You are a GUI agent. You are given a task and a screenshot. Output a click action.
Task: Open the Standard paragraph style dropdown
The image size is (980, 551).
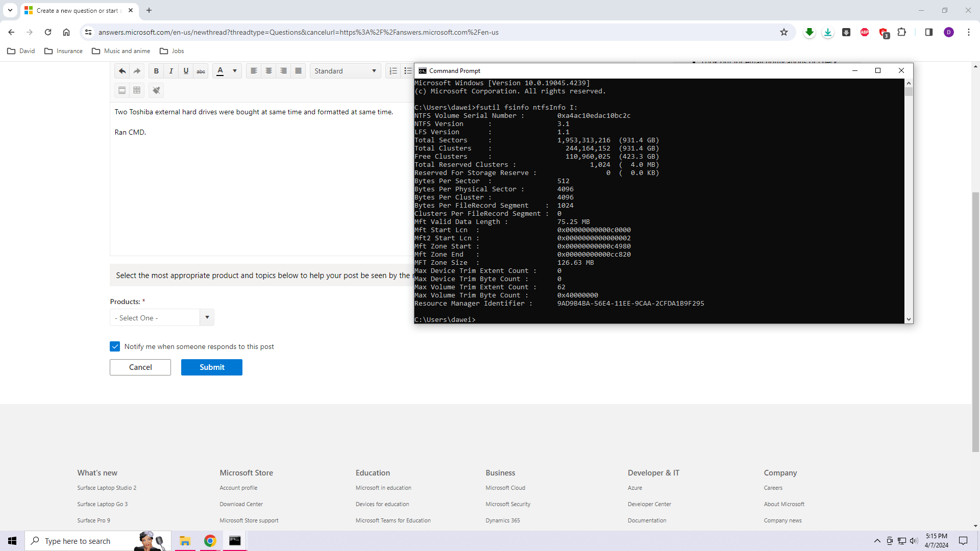pyautogui.click(x=345, y=71)
